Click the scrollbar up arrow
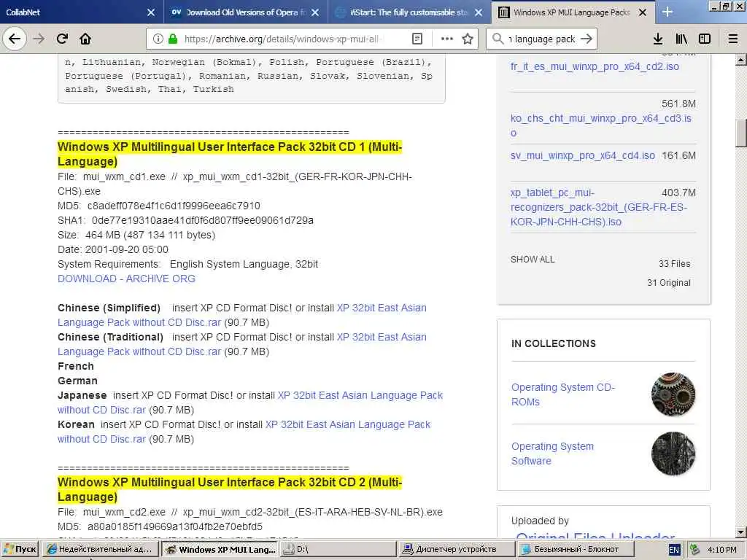Viewport: 747px width, 560px height. click(x=741, y=60)
